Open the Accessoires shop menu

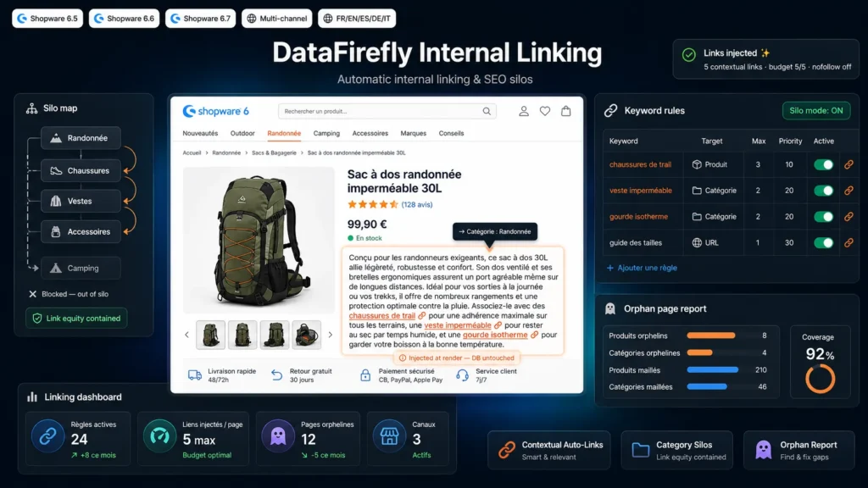click(x=370, y=133)
